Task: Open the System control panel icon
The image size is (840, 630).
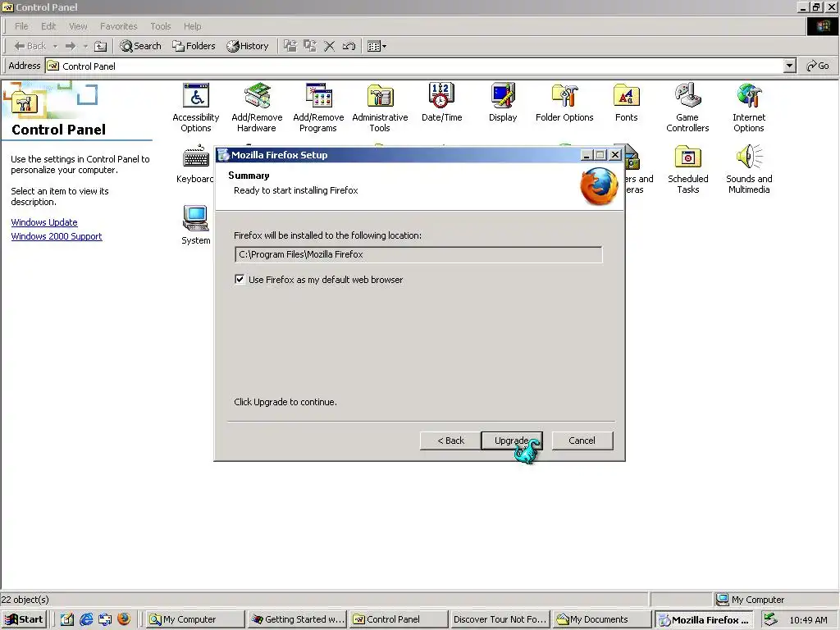Action: coord(195,225)
